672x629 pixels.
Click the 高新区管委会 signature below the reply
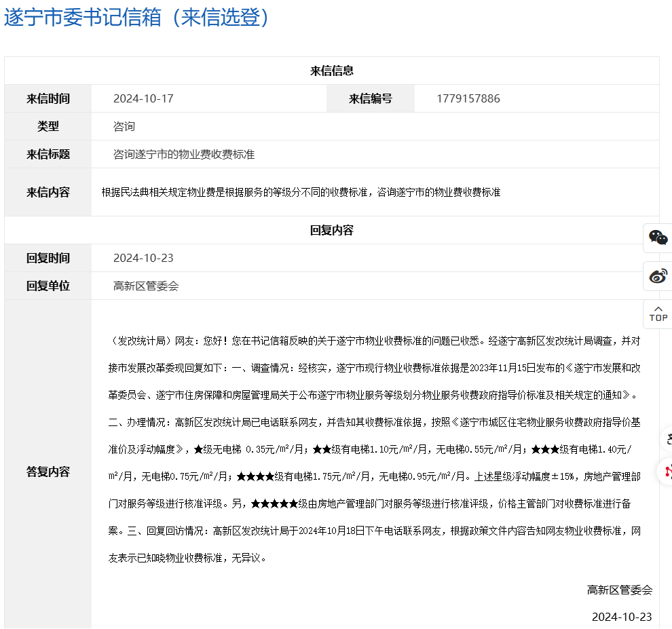pos(619,590)
